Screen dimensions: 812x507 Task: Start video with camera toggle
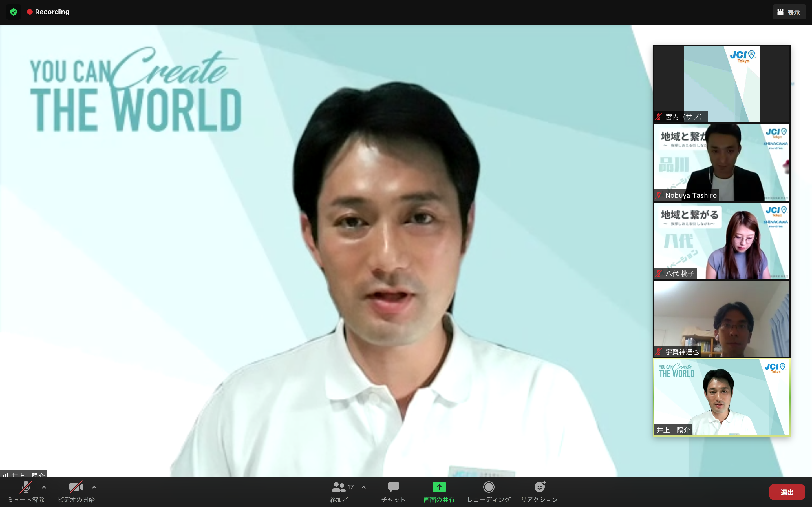76,487
